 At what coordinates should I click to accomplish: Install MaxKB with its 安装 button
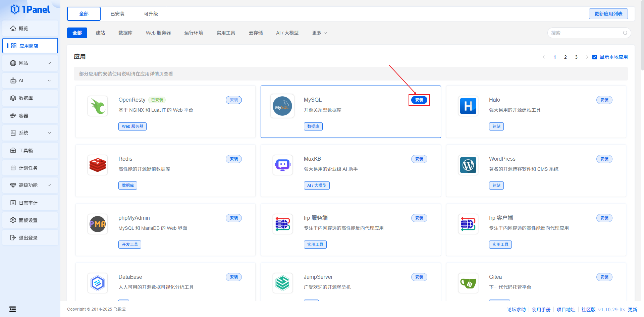pos(419,159)
